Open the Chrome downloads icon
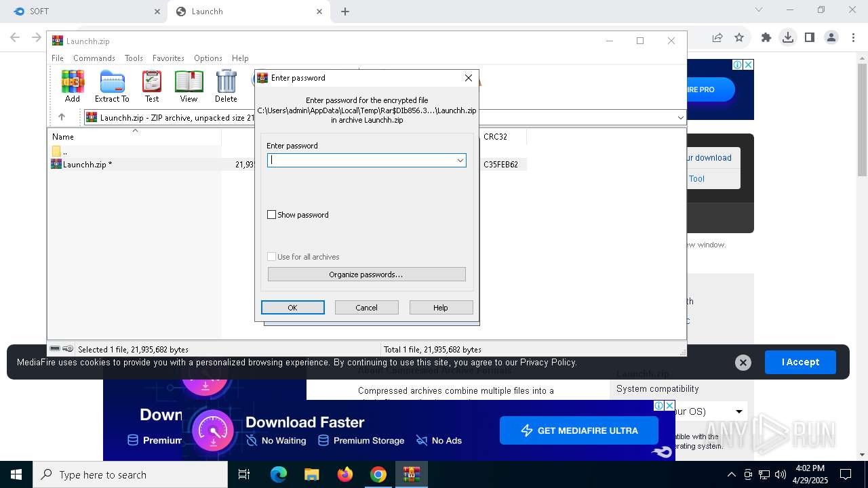Screen dimensions: 868x488 (x=788, y=38)
